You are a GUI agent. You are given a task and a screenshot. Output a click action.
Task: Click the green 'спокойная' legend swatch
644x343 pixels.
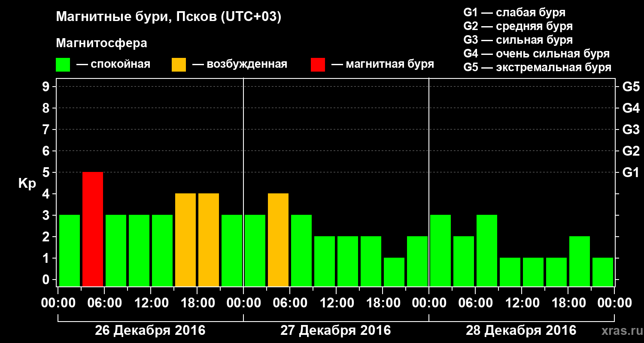click(63, 65)
